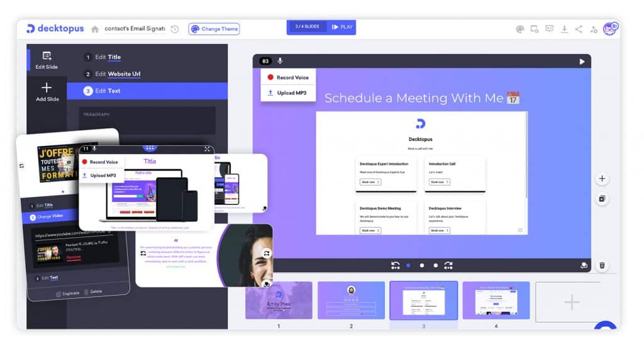The height and width of the screenshot is (351, 644).
Task: Click the plus button beside the slide
Action: (602, 179)
